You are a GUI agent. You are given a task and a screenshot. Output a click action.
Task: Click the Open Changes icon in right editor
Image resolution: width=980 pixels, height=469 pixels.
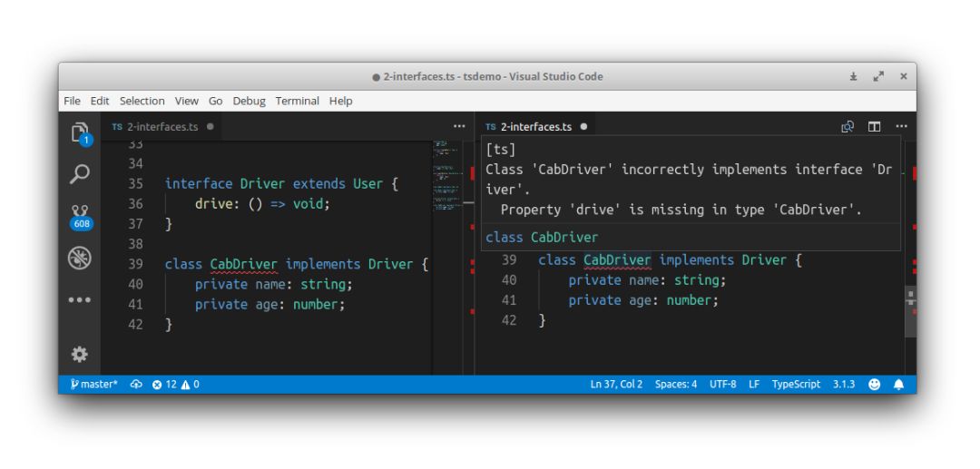[x=848, y=127]
